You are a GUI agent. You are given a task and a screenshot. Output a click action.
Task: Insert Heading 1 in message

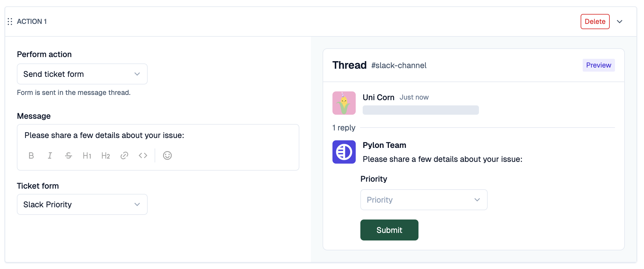point(87,155)
